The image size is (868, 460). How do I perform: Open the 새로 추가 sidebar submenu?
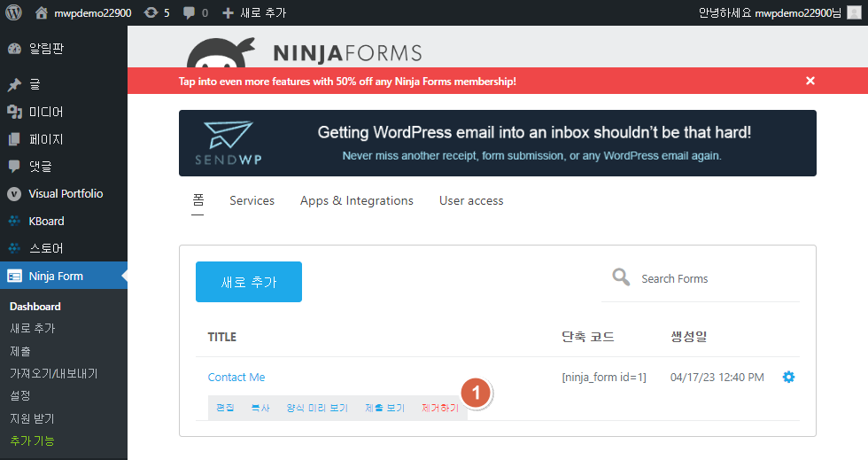pos(33,328)
